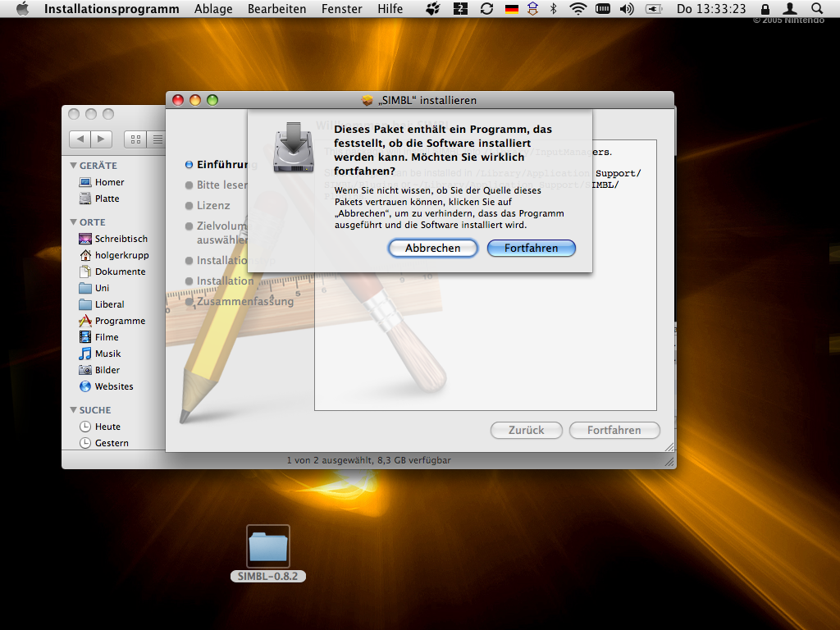
Task: Select Homer in Finder sidebar
Action: pos(102,182)
